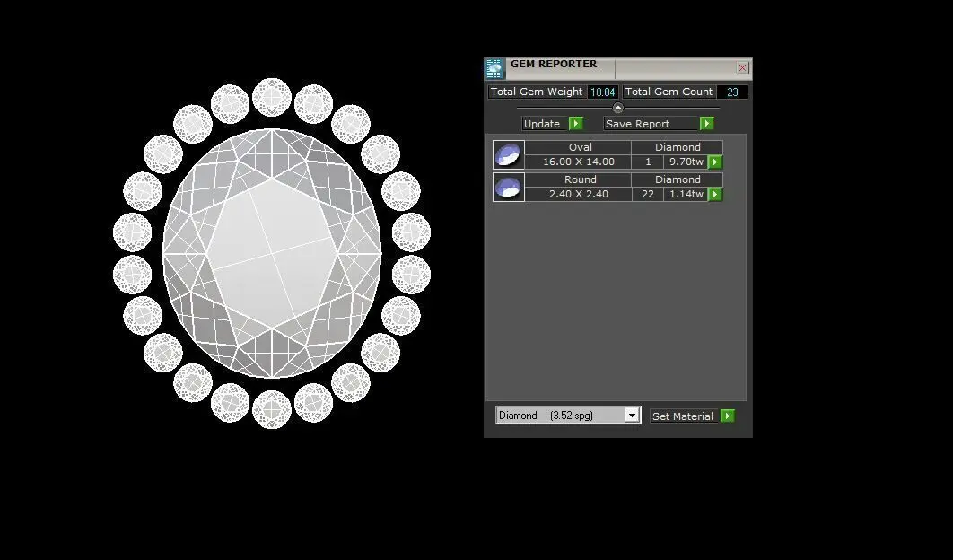Click the '2.40 X 2.40' size cell

pos(579,194)
